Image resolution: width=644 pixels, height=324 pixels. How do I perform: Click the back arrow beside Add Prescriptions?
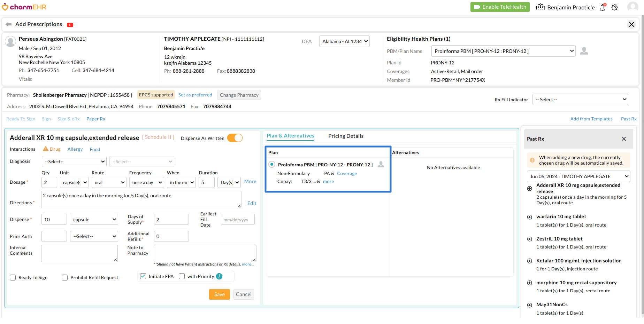(x=8, y=24)
